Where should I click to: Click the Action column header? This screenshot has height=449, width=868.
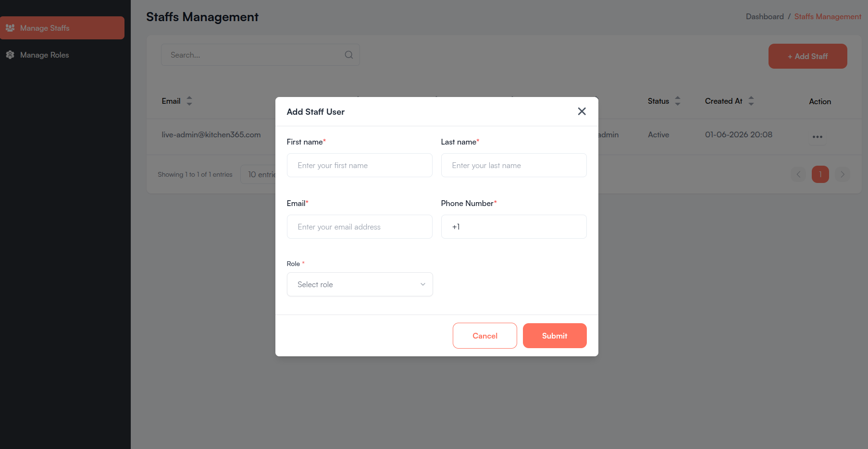tap(820, 101)
